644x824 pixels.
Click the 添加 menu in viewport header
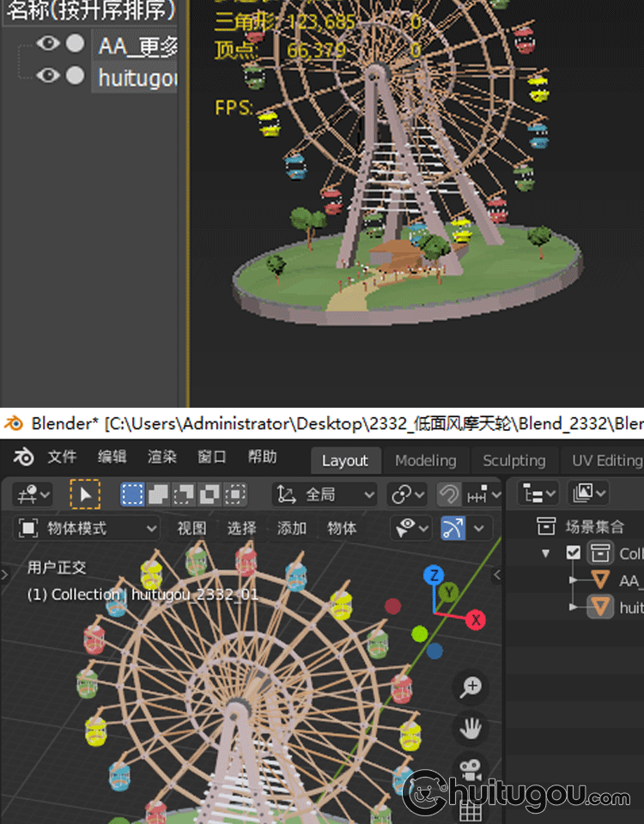pyautogui.click(x=292, y=528)
